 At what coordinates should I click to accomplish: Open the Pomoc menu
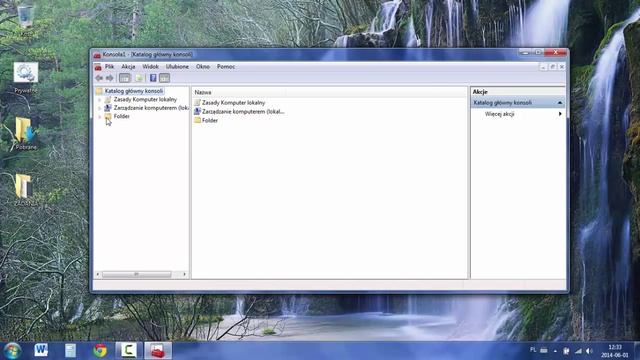[x=226, y=67]
